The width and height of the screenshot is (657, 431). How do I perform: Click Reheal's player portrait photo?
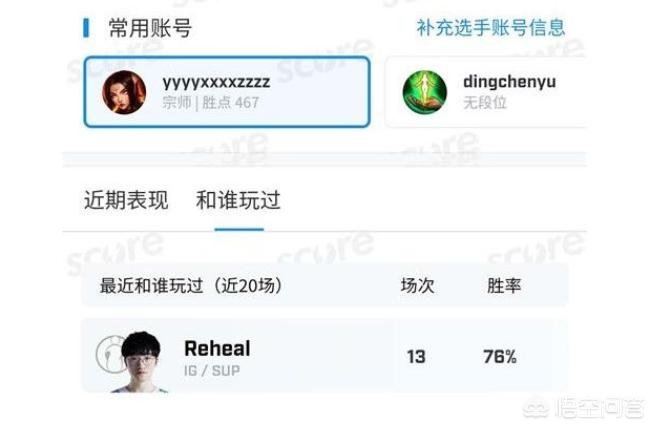point(140,362)
